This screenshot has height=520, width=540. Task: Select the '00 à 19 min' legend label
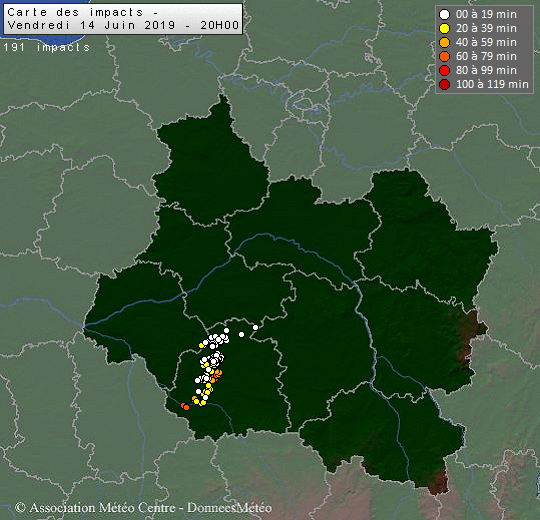point(486,14)
